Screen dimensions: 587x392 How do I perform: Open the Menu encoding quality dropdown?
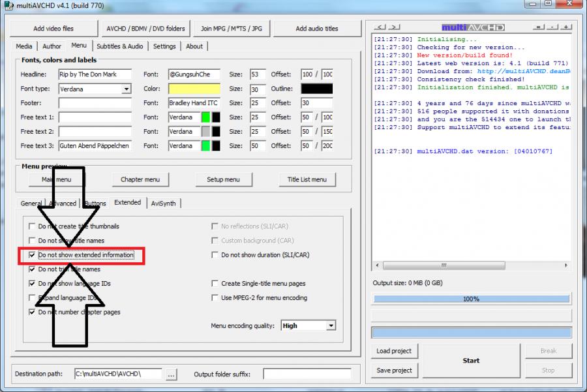pyautogui.click(x=331, y=325)
